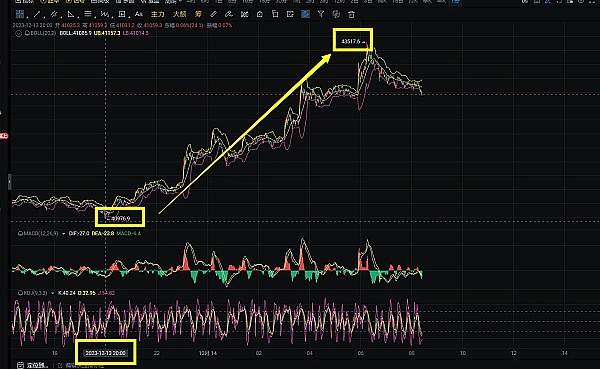Toggle the 筹 chip distribution button

(x=198, y=15)
